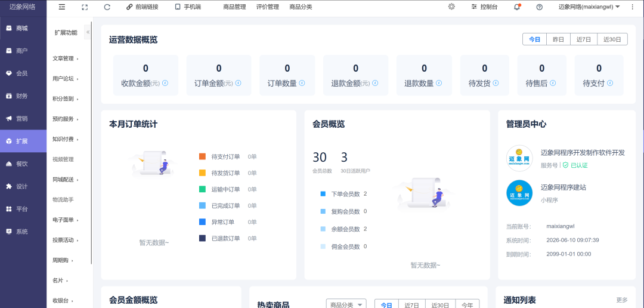Image resolution: width=644 pixels, height=308 pixels.
Task: Open 商品分类 in top menu
Action: tap(301, 7)
